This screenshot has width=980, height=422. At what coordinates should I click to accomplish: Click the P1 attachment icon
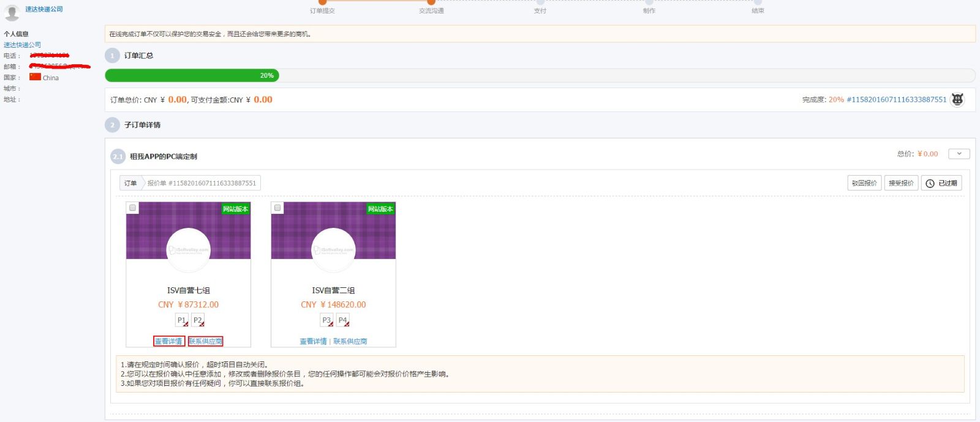pos(182,320)
